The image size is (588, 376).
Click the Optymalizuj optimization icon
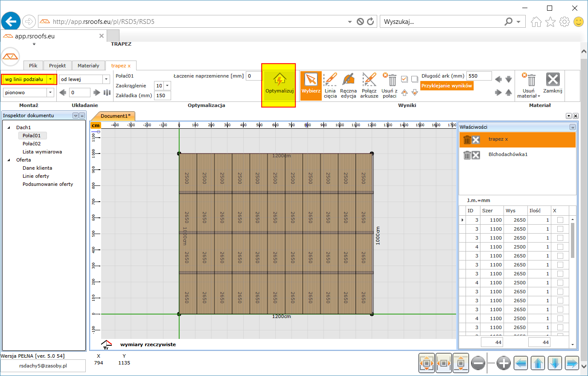(x=279, y=80)
